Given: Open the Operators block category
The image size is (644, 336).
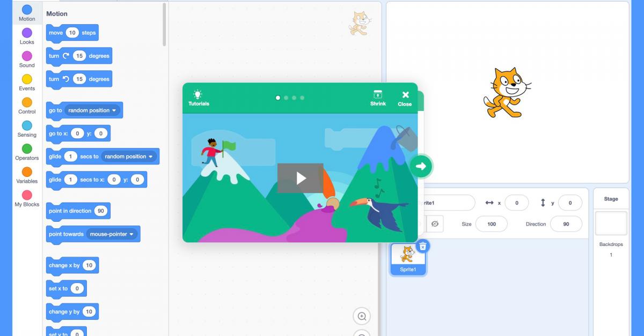Looking at the screenshot, I should coord(27,152).
